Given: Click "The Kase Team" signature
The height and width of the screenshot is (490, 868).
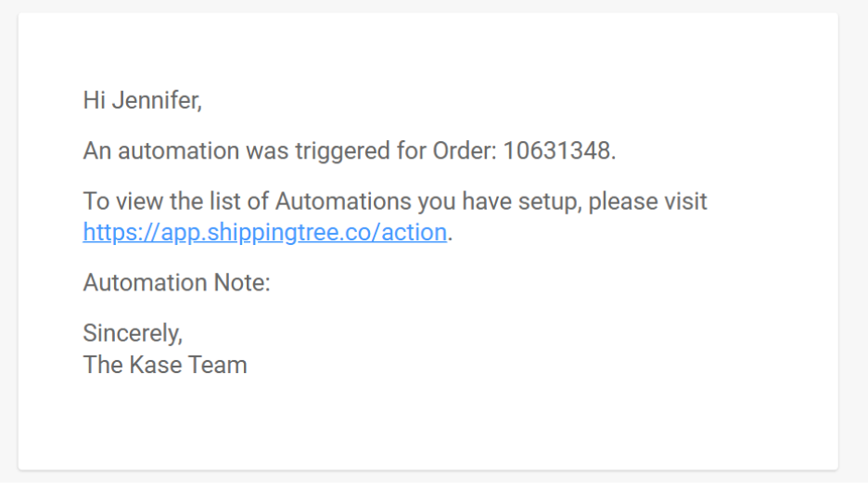Looking at the screenshot, I should 165,364.
